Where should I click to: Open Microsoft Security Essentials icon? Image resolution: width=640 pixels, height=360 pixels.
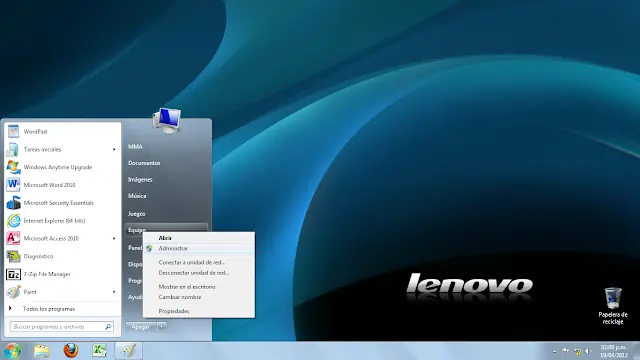13,203
